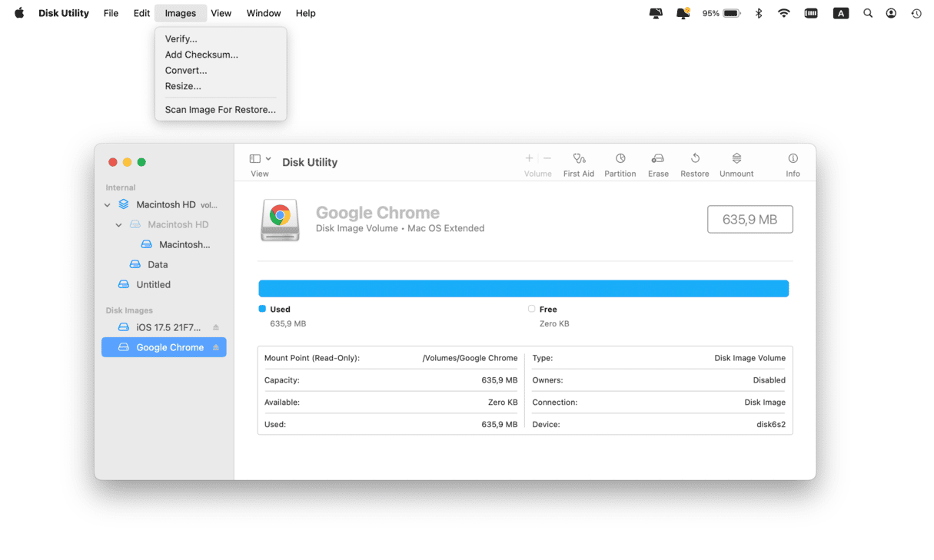Click the add volume plus button
934x560 pixels.
click(529, 158)
